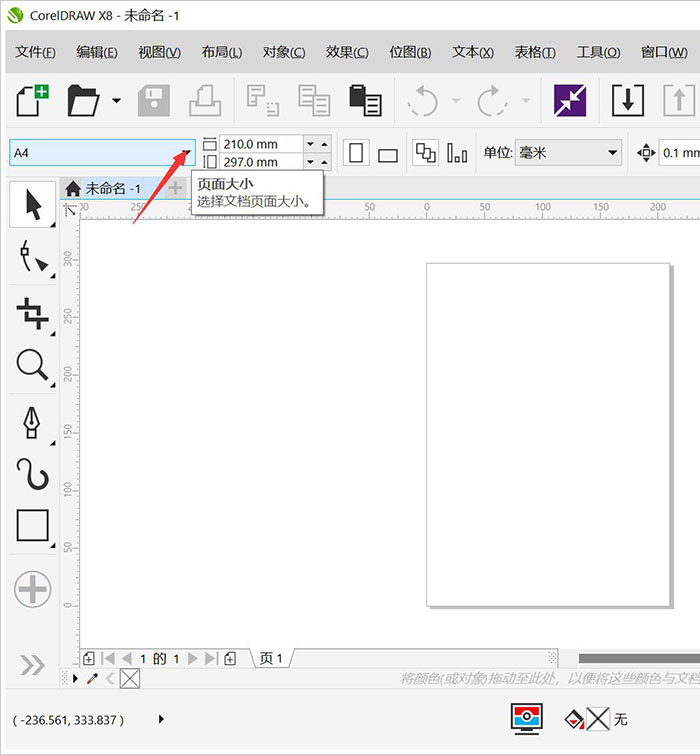Open the 布局 menu

coord(222,52)
